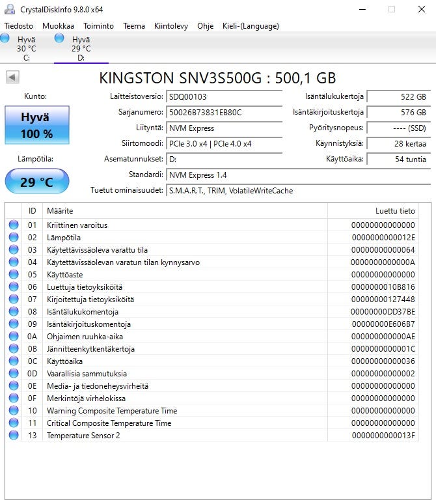This screenshot has width=436, height=504.
Task: Open the Toiminto menu
Action: click(x=98, y=26)
